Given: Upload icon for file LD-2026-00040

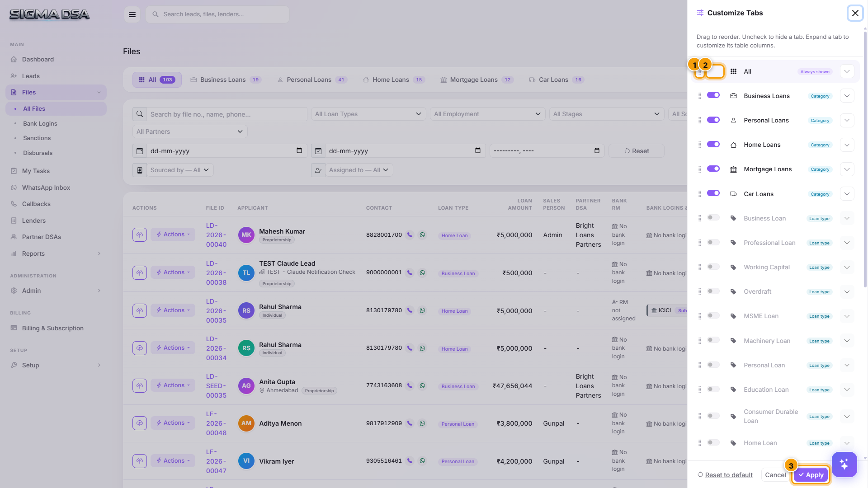Looking at the screenshot, I should (140, 235).
